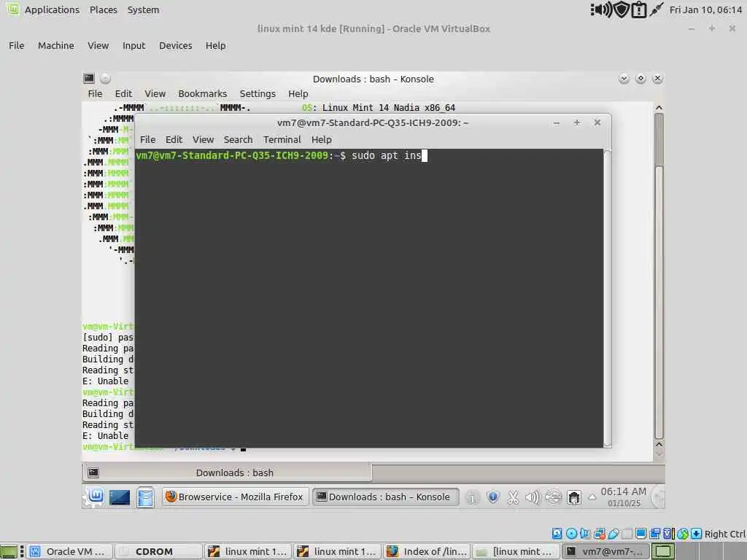Click host show desktop button in bottom panel

click(9, 551)
